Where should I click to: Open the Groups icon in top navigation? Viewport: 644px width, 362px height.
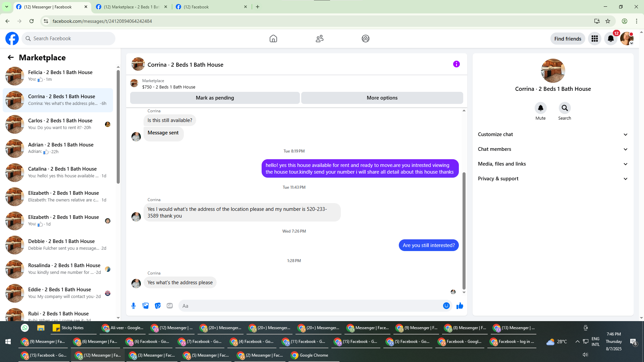pos(366,39)
